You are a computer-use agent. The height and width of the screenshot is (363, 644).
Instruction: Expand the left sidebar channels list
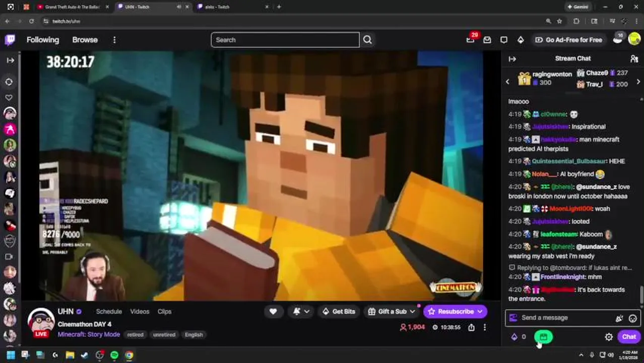pos(10,60)
